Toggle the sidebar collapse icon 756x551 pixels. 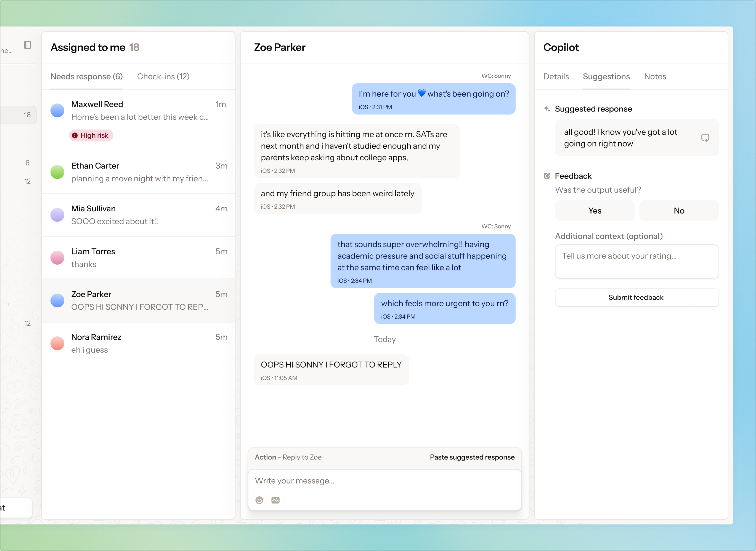tap(27, 45)
